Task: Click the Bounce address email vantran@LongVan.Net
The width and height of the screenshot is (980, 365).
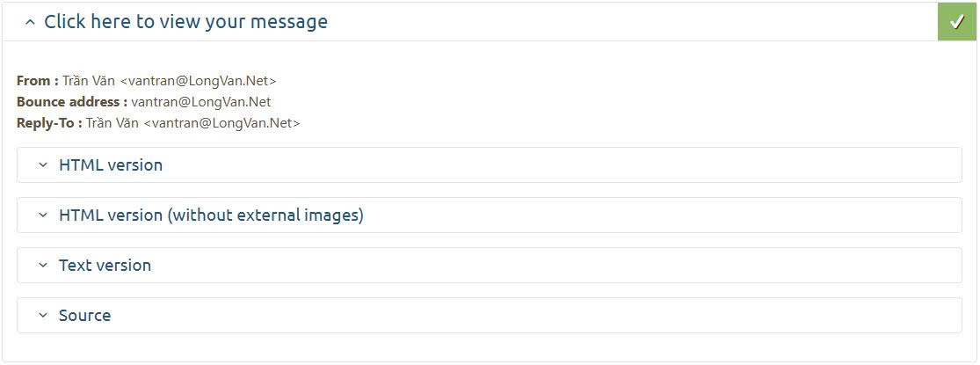Action: pyautogui.click(x=201, y=102)
